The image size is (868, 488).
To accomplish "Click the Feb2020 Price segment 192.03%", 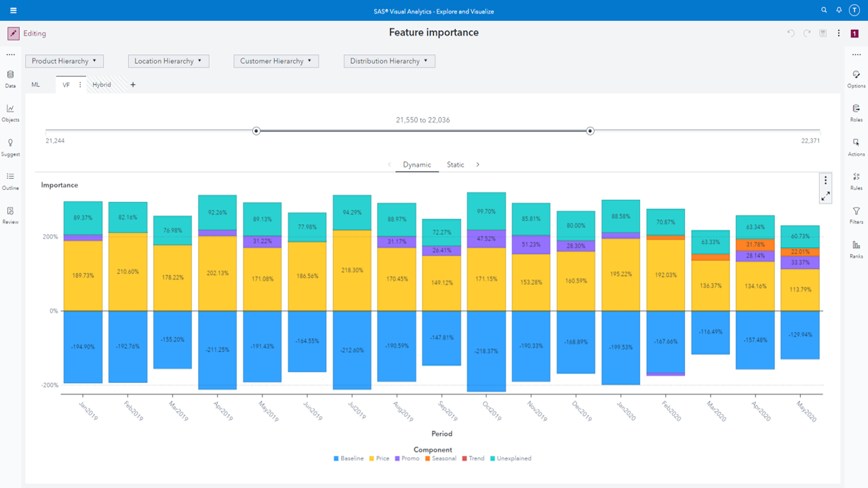I will point(665,275).
